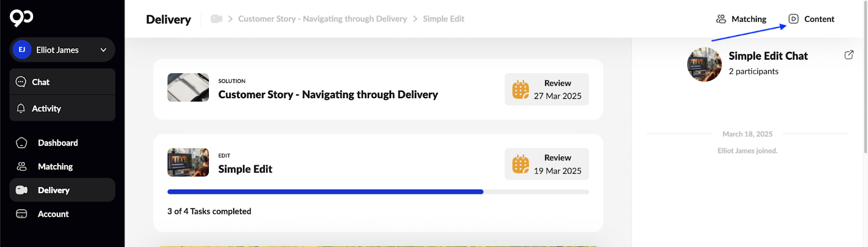Image resolution: width=868 pixels, height=247 pixels.
Task: Click the Simple Edit Chat avatar thumbnail
Action: 704,64
